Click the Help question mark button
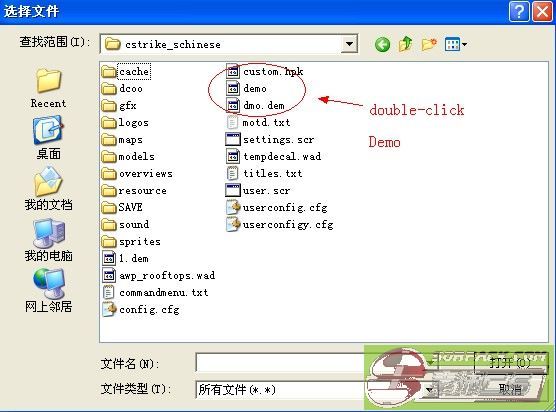Viewport: 556px width, 412px height. [x=519, y=12]
